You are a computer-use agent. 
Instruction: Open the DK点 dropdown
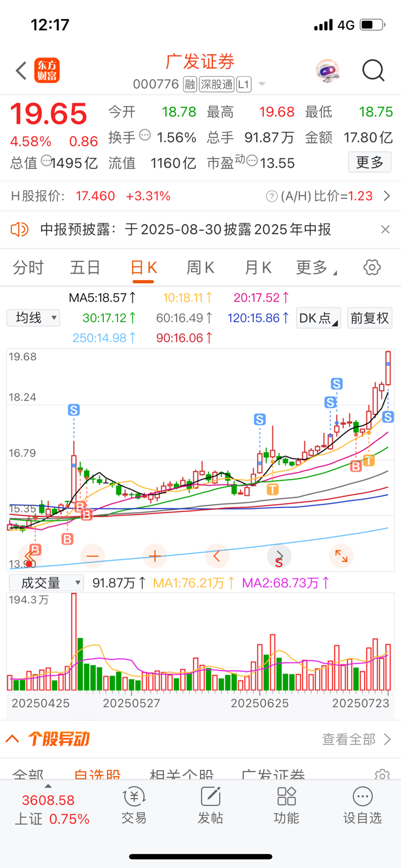click(x=319, y=318)
